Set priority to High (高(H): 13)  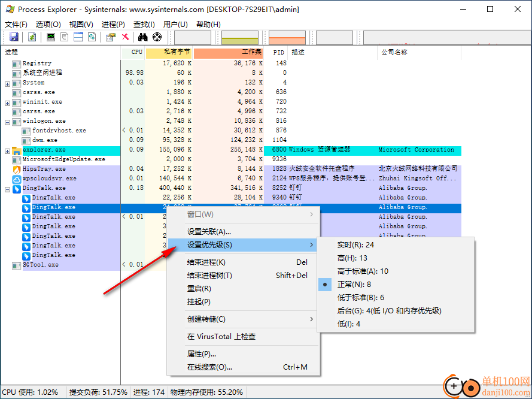tap(396, 258)
